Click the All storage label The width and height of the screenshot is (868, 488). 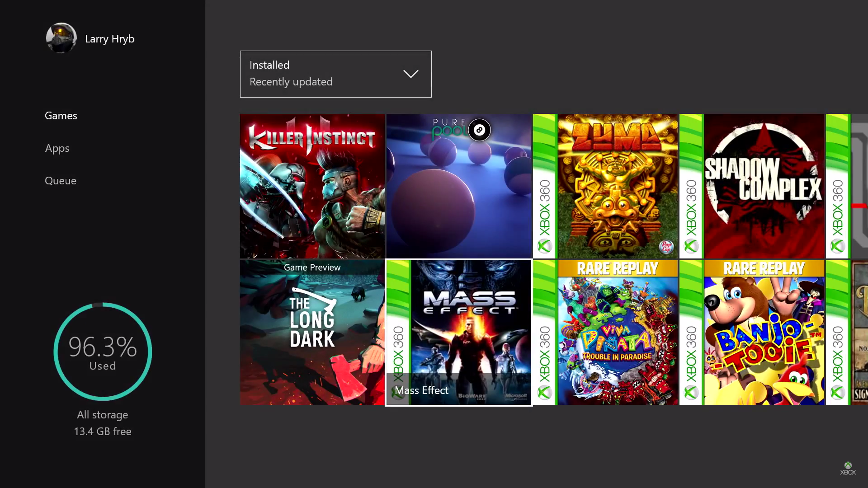pyautogui.click(x=103, y=415)
